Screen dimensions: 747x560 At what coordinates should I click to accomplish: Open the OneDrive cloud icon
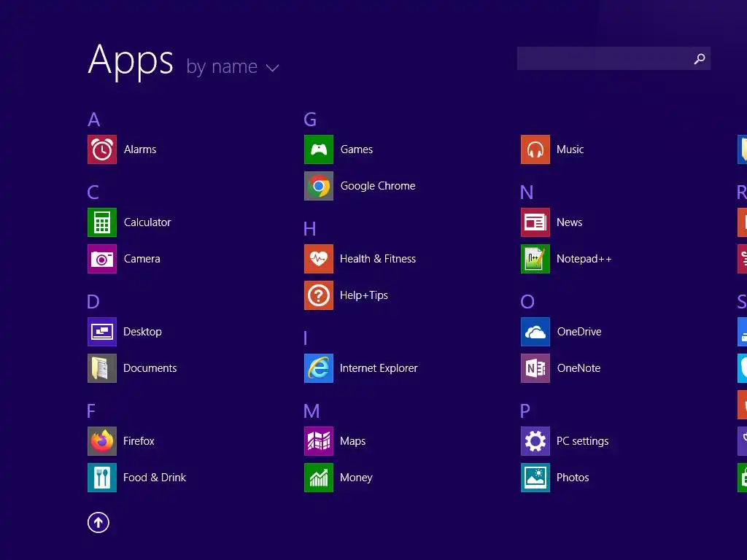535,332
